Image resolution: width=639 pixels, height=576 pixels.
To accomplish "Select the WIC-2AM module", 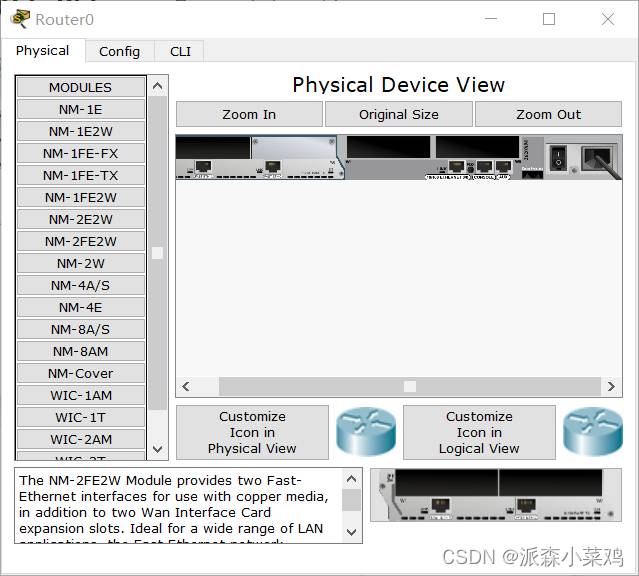I will [81, 439].
